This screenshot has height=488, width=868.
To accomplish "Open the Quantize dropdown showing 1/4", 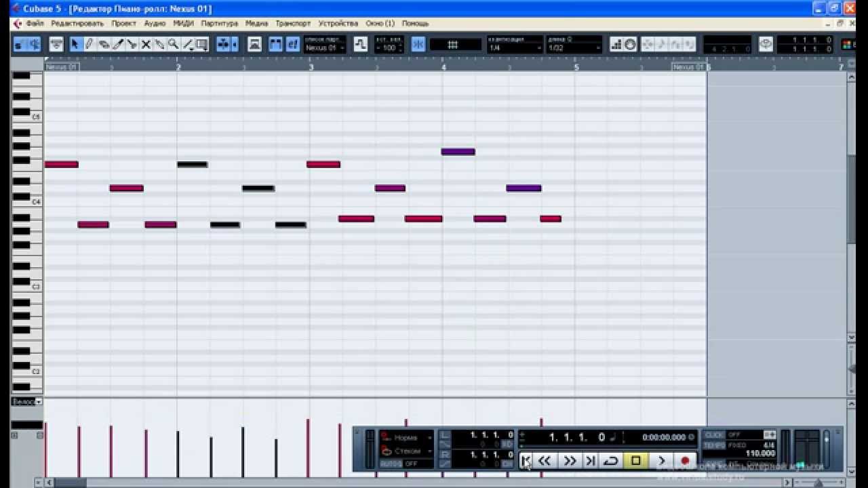I will tap(515, 48).
